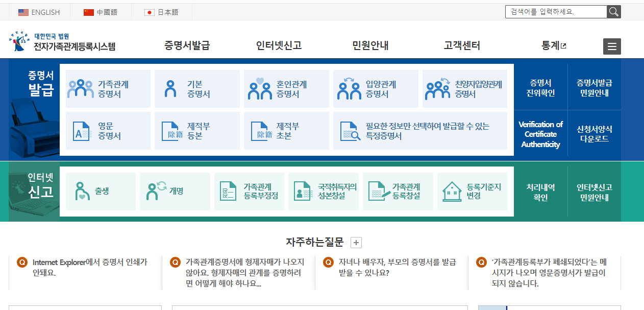Open the 고객센터 menu
644x310 pixels.
pos(463,45)
